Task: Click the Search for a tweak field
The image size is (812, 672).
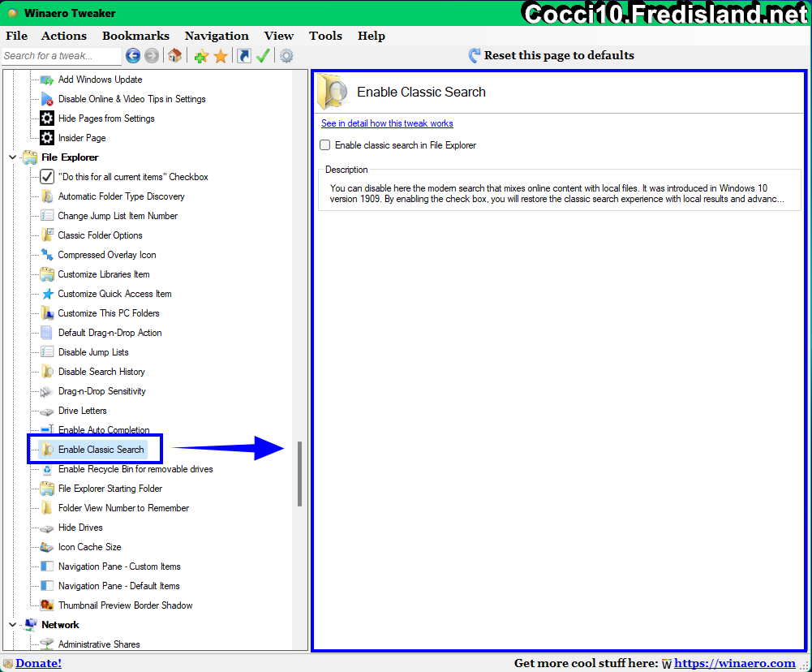Action: [x=61, y=55]
